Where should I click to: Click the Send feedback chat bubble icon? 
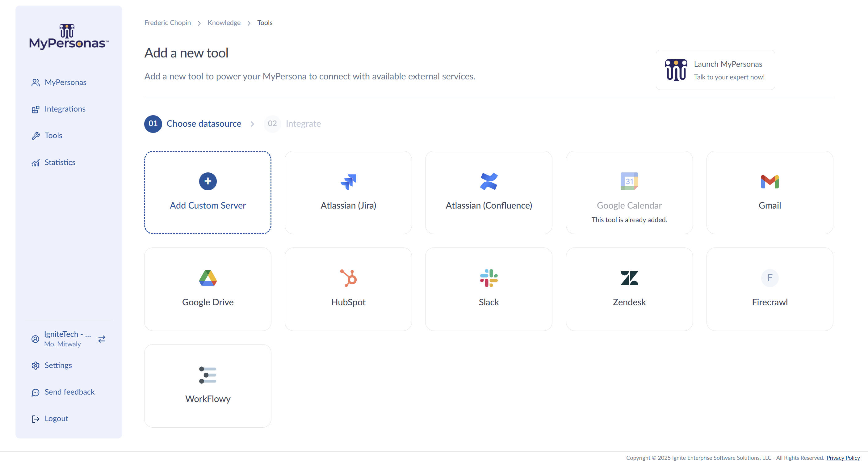(x=36, y=392)
